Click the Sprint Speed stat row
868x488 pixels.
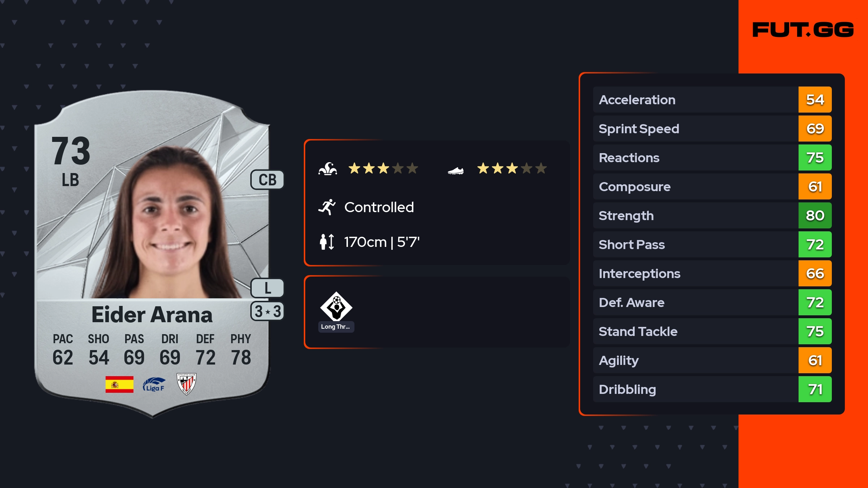(695, 129)
